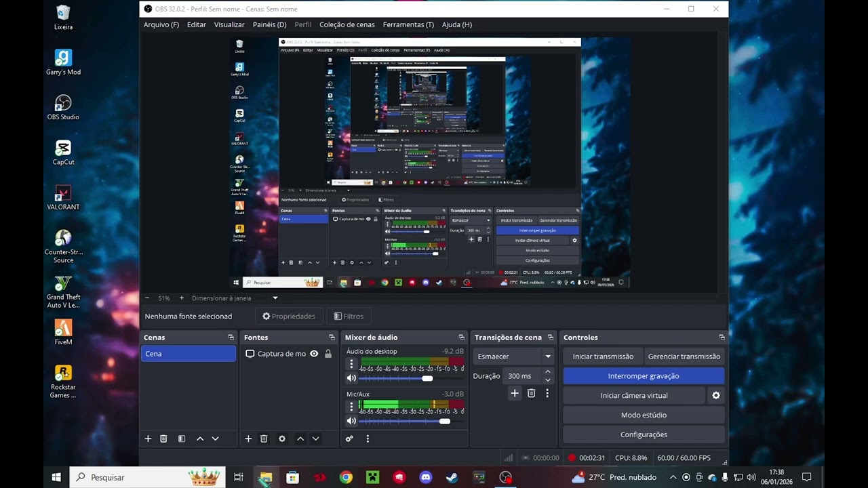Open Arquivo (F) menu

161,24
